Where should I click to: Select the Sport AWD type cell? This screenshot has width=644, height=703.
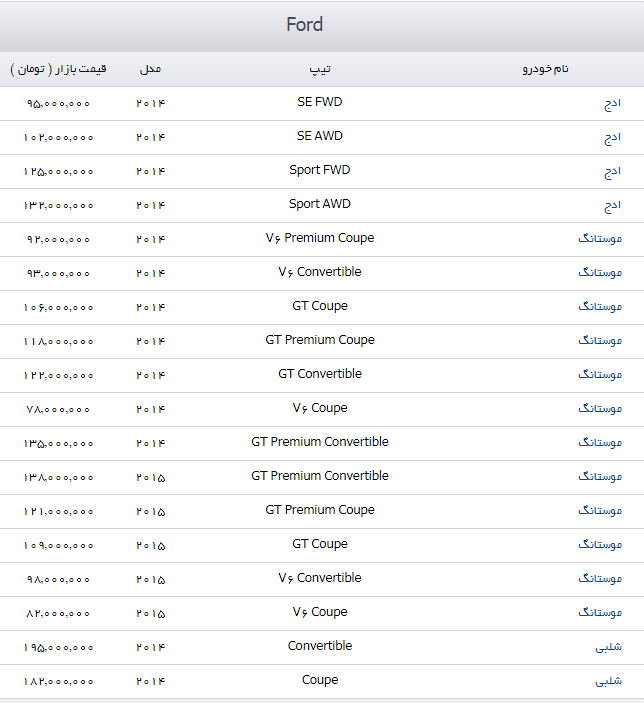[x=320, y=204]
